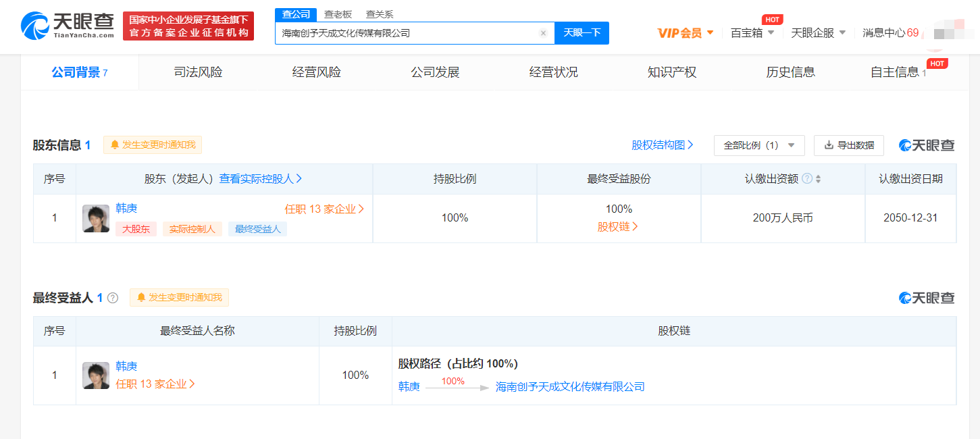This screenshot has height=439, width=980.
Task: Expand 任职 13 家企业 in beneficiary row
Action: [x=156, y=384]
